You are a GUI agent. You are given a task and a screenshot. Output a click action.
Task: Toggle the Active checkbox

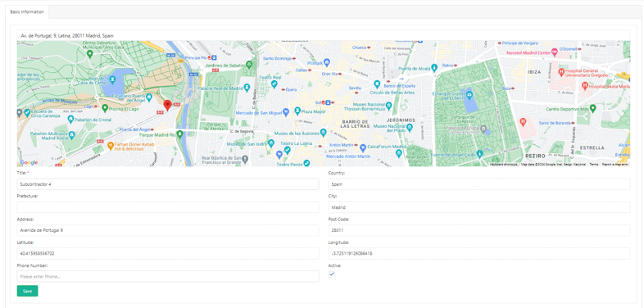point(332,274)
